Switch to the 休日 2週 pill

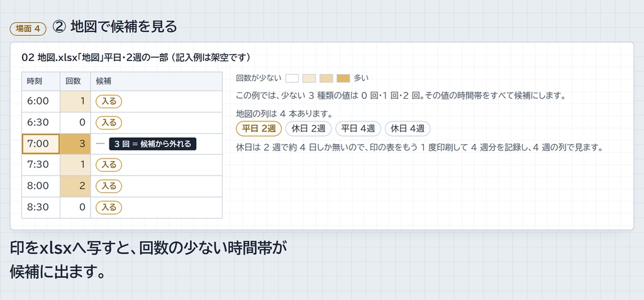coord(308,129)
